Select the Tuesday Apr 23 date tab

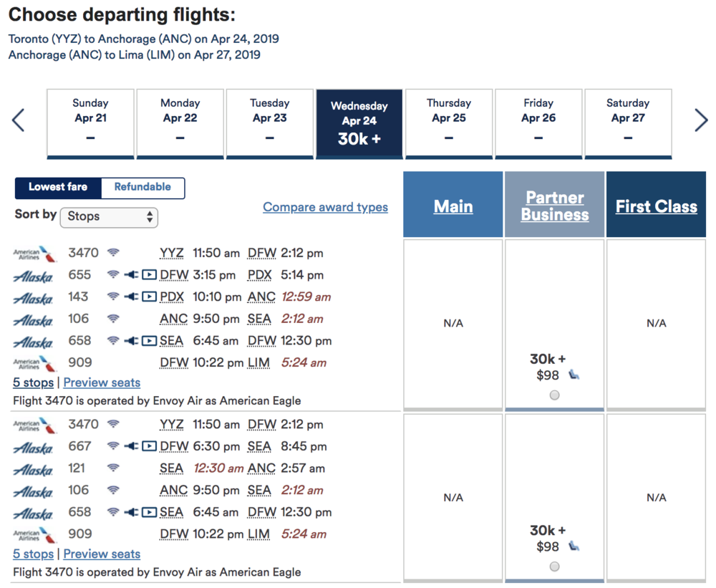[270, 122]
